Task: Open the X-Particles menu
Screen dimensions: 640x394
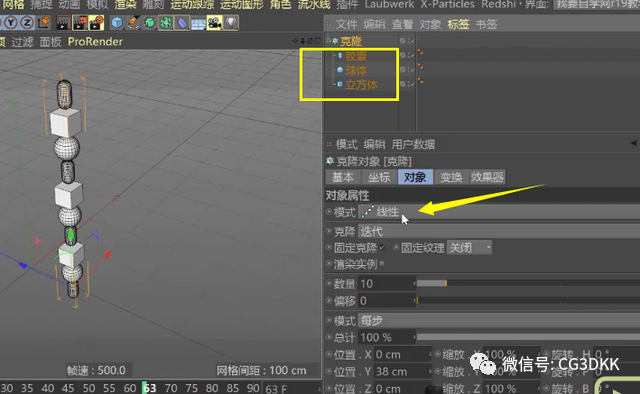Action: [x=448, y=4]
